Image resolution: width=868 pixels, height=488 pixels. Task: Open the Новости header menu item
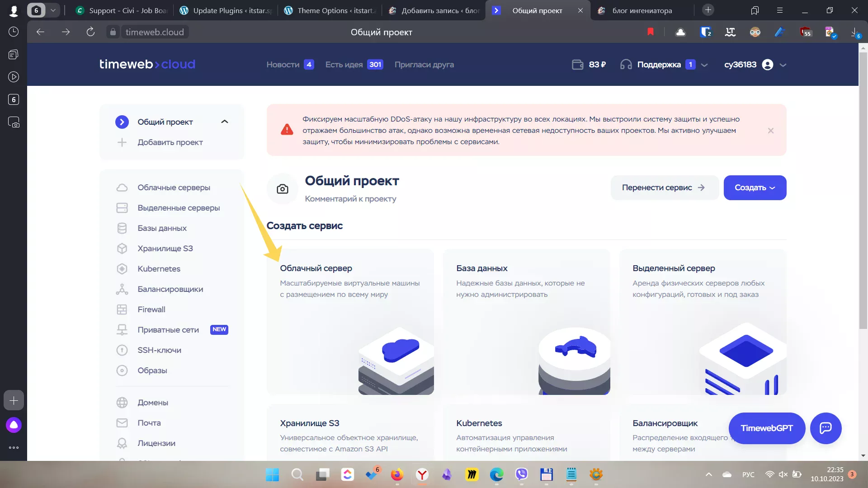(x=290, y=65)
